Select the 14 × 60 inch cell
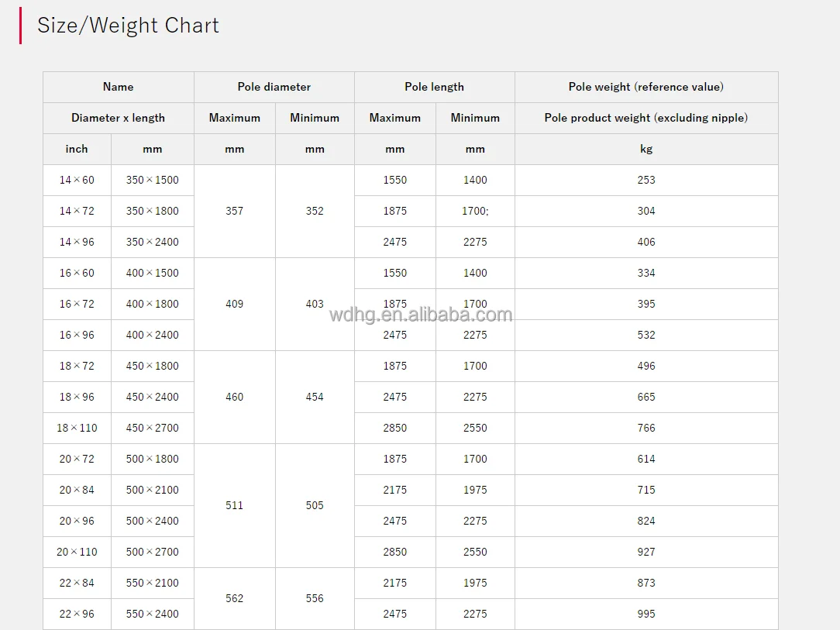This screenshot has height=630, width=840. [77, 180]
